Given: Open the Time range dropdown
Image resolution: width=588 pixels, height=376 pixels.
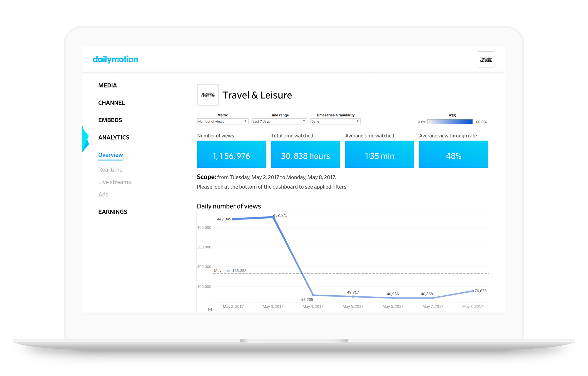Looking at the screenshot, I should click(279, 121).
